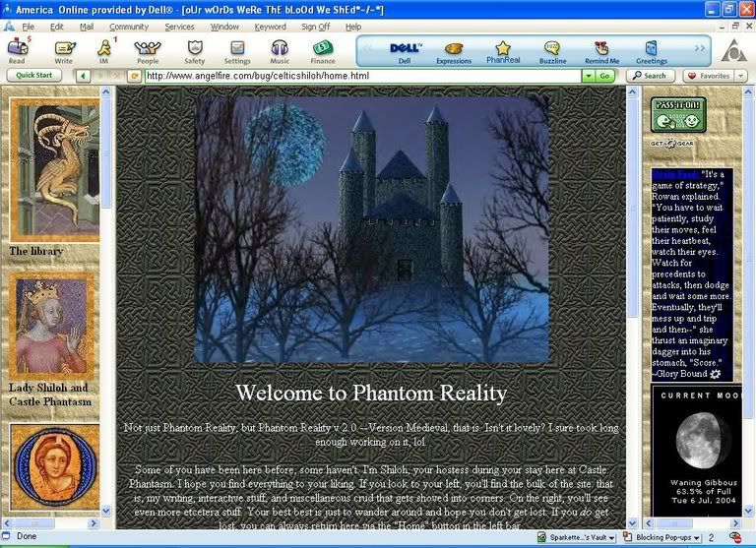Click the Music headphones icon
The width and height of the screenshot is (756, 548).
tap(280, 51)
